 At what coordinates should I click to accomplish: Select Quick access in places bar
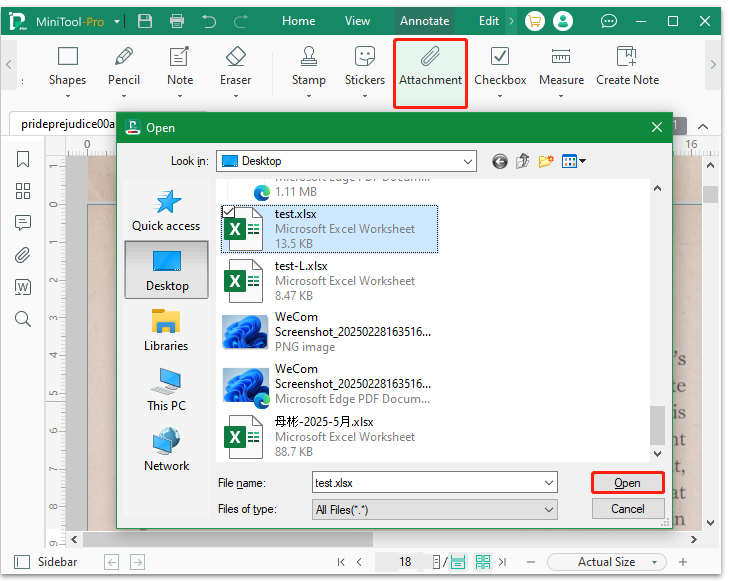tap(166, 210)
